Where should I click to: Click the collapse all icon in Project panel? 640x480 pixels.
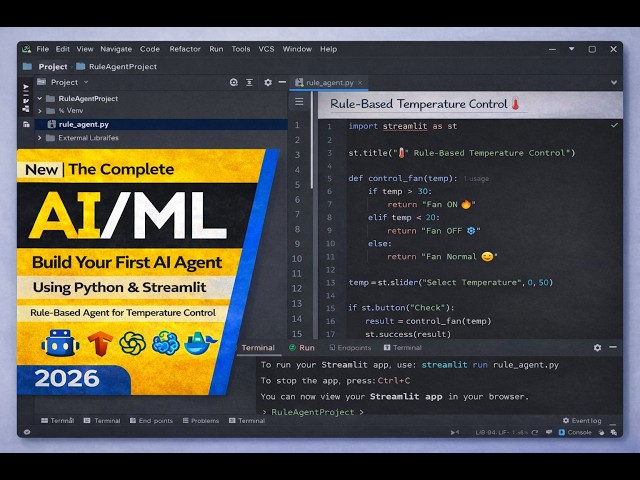pos(249,82)
